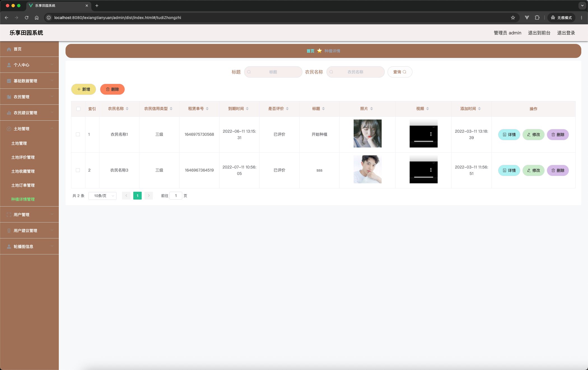This screenshot has width=588, height=370.
Task: Expand 用户管理 menu arrow
Action: [x=52, y=214]
